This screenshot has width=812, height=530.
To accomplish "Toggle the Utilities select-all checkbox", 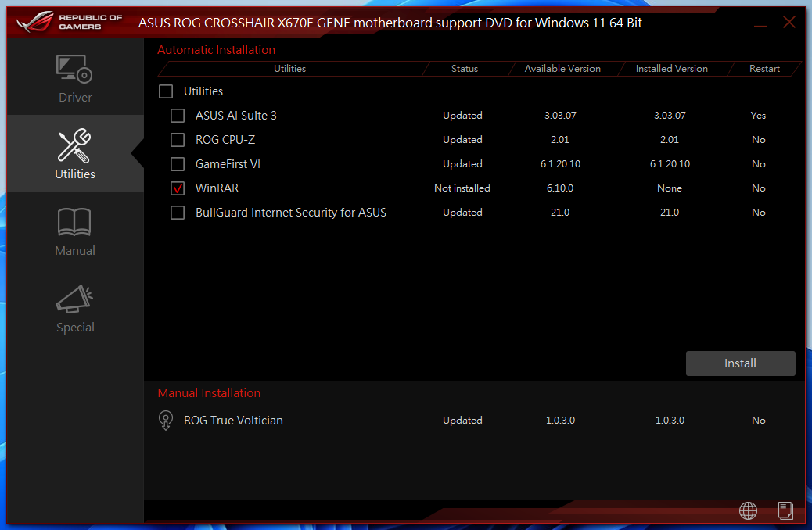I will [x=166, y=91].
